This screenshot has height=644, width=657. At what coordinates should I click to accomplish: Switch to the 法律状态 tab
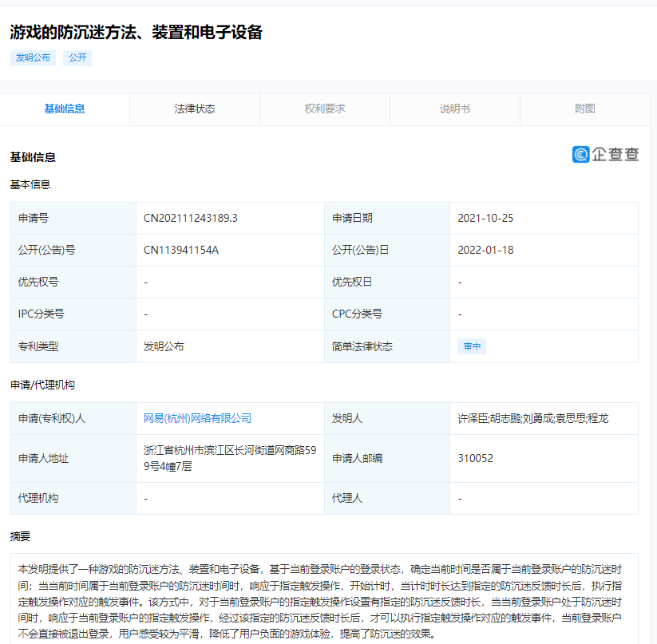click(194, 109)
